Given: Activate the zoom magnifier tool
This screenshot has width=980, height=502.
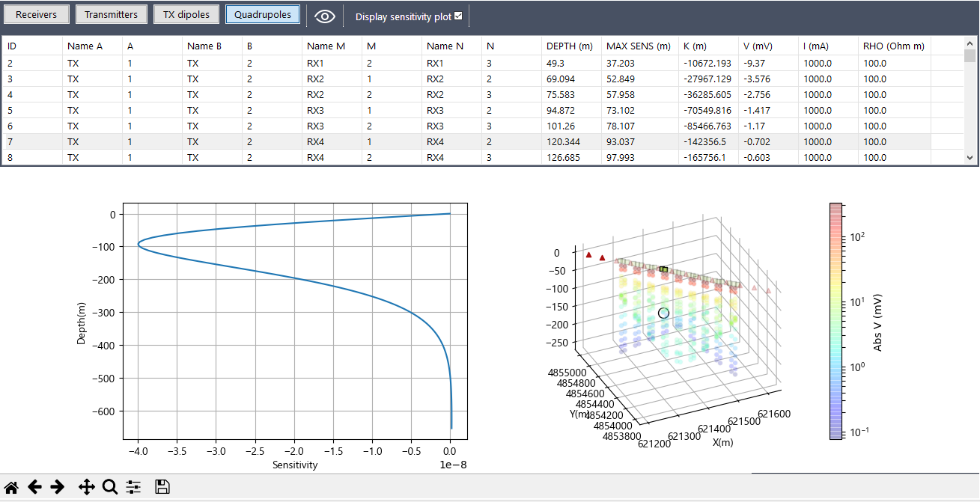Looking at the screenshot, I should [110, 487].
